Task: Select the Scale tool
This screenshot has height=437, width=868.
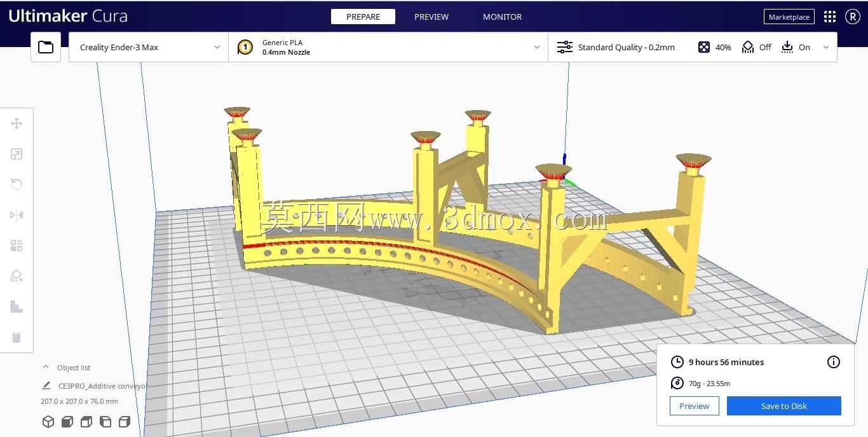Action: click(17, 154)
